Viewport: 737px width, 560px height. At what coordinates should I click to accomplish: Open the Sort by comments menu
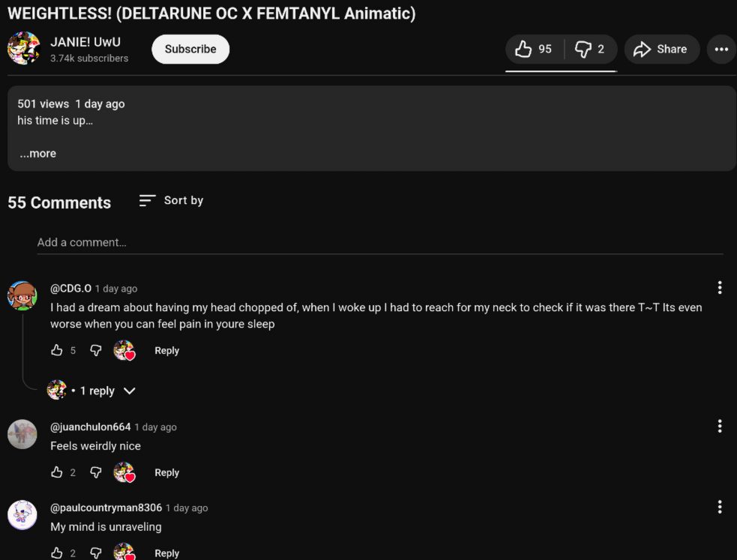(x=172, y=200)
